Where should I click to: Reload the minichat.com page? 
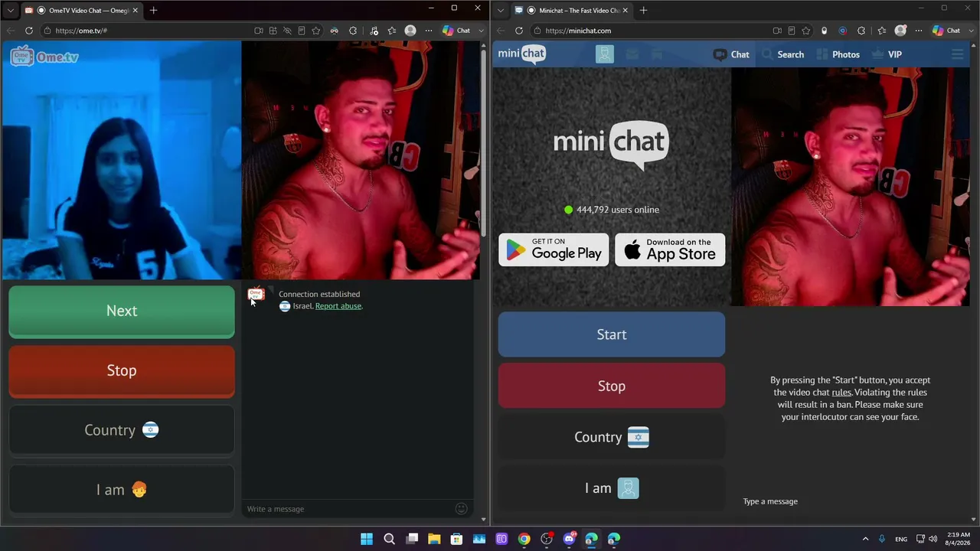(x=519, y=31)
